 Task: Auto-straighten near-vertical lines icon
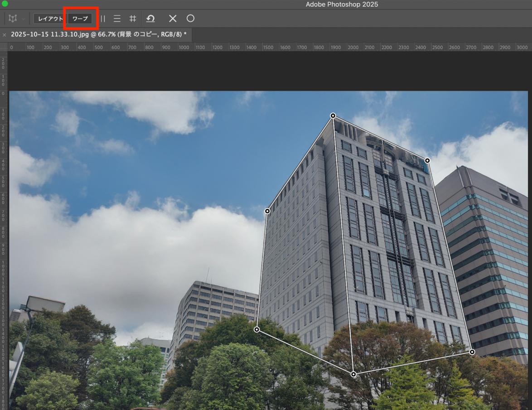[102, 19]
